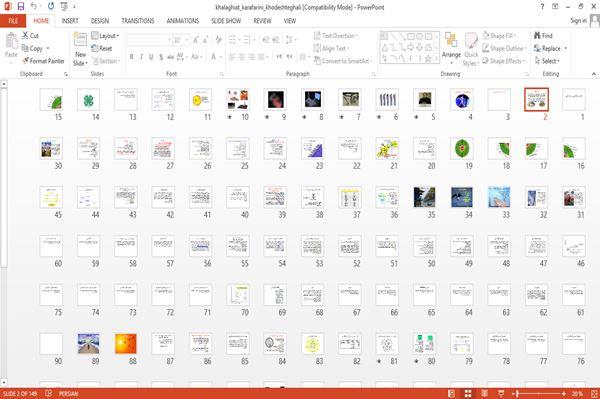Select slide 14 clover thumbnail
600x399 pixels.
[88, 100]
